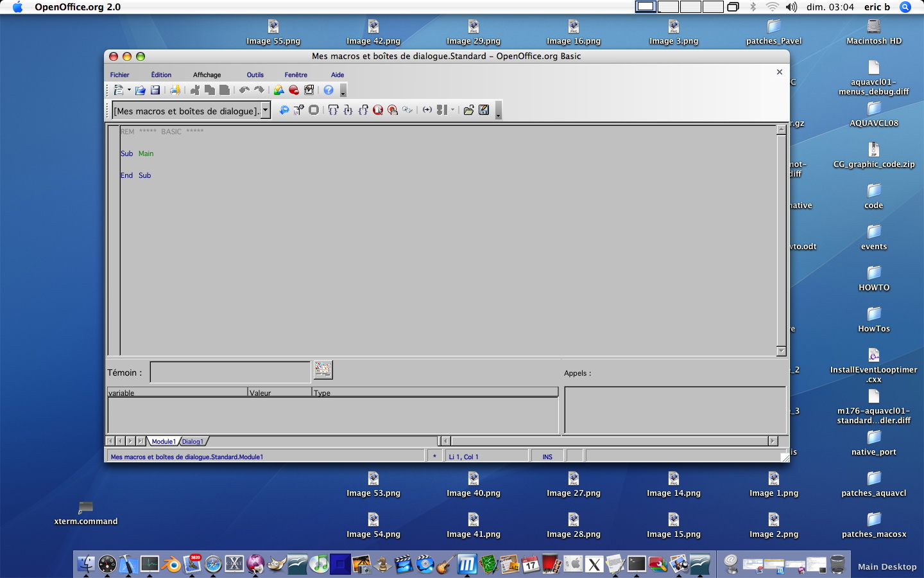Viewport: 924px width, 578px height.
Task: Switch to the Dialog1 tab
Action: 193,441
